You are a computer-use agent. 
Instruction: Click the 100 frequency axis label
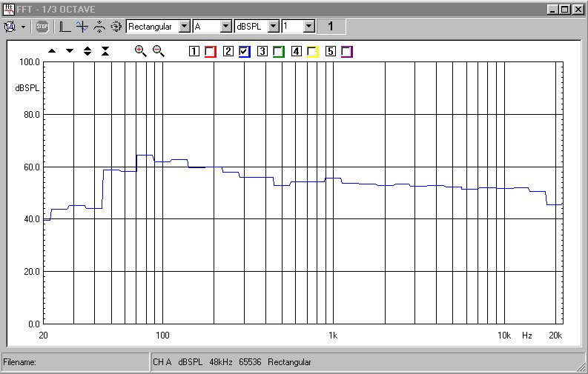point(162,335)
